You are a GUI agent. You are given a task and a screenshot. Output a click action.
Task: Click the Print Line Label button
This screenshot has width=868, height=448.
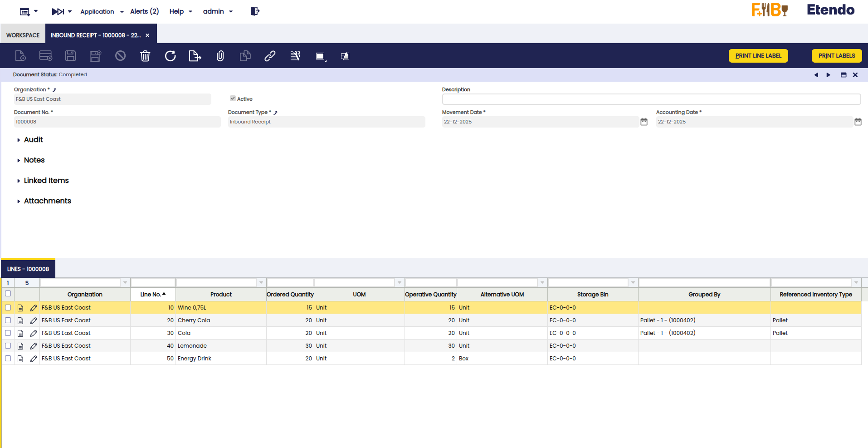click(758, 56)
